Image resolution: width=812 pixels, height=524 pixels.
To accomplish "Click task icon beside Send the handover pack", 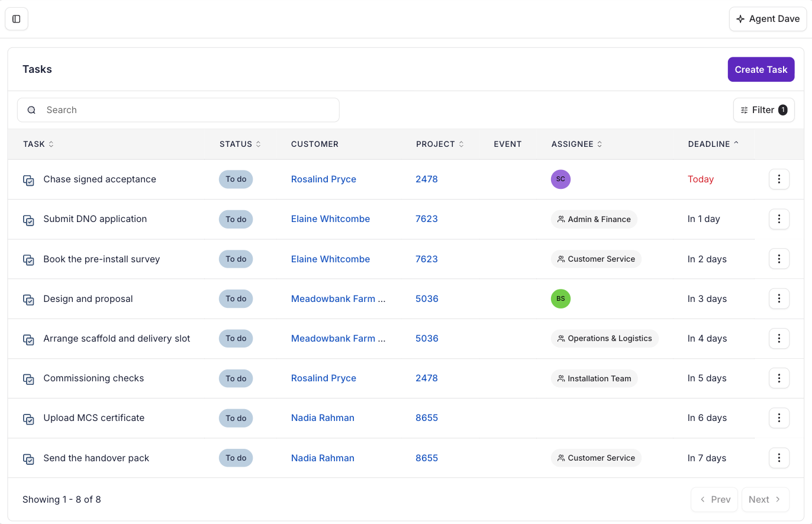I will [28, 459].
